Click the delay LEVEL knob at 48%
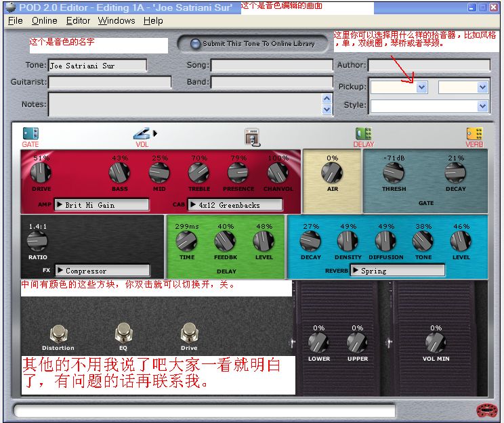Image resolution: width=504 pixels, height=423 pixels. coord(264,241)
